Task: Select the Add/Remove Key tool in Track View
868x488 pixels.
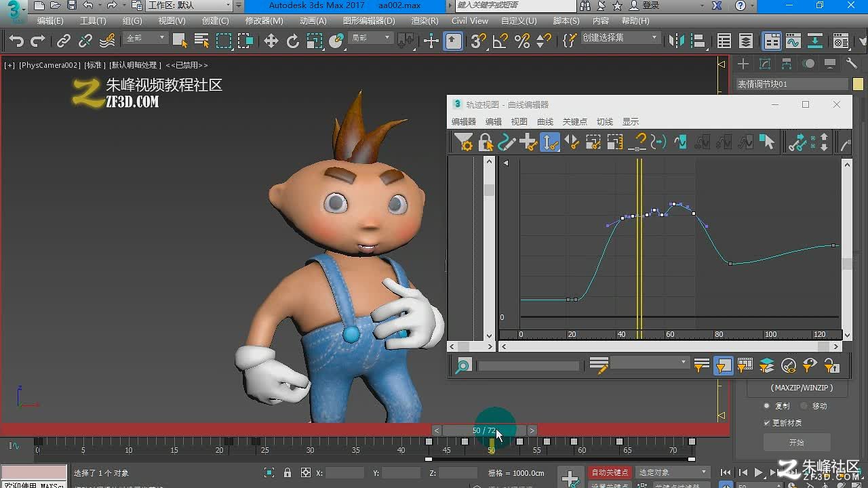Action: [x=528, y=142]
